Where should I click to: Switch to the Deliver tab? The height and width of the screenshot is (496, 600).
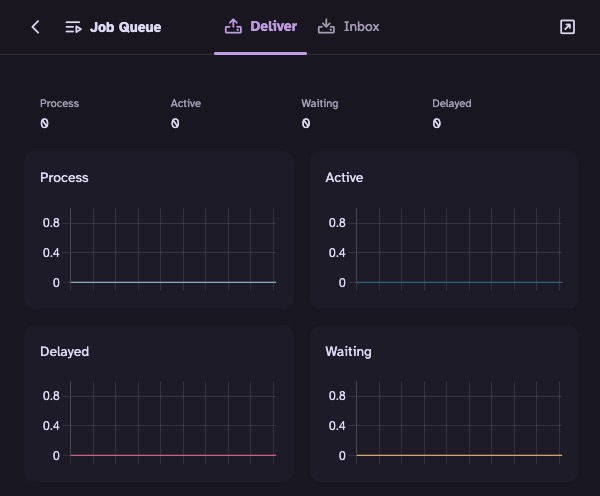pyautogui.click(x=261, y=27)
